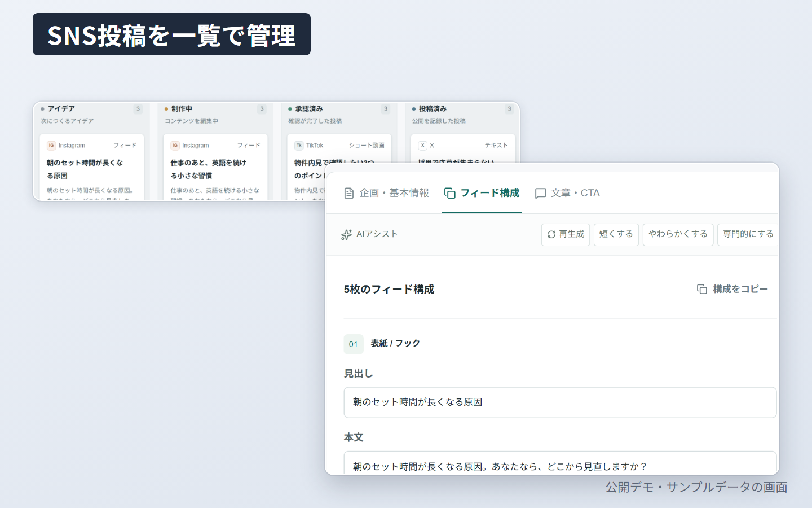Screen dimensions: 812x508
Task: Click the 短くする button
Action: point(616,234)
